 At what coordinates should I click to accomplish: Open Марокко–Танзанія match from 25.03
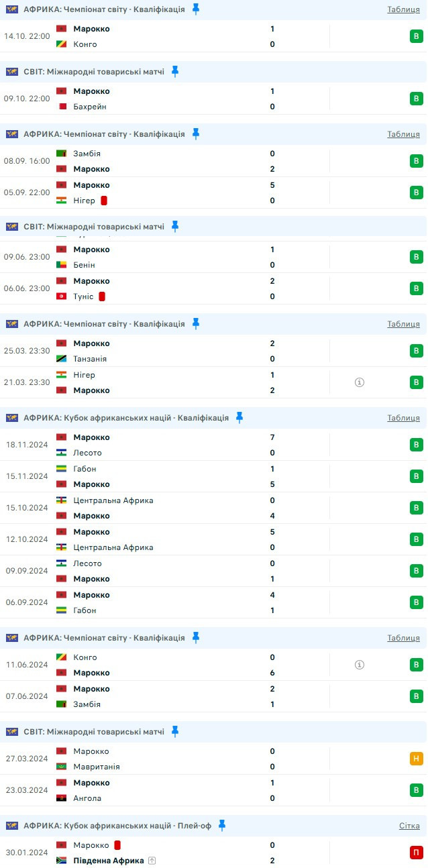tap(168, 351)
